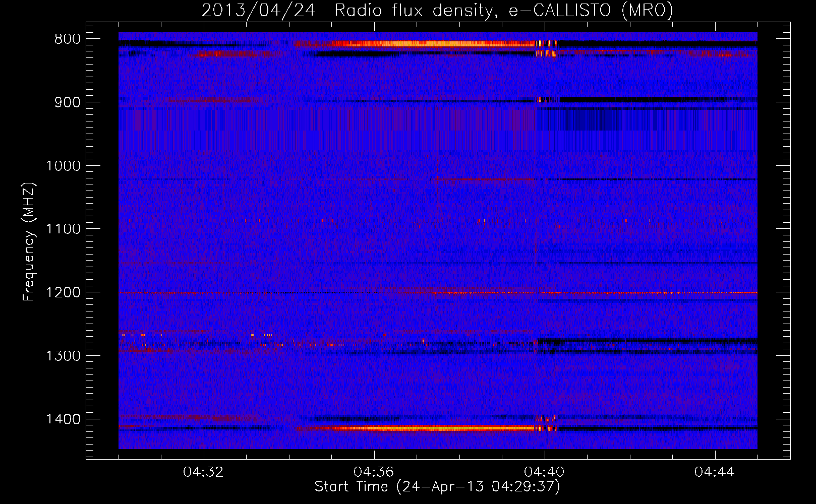This screenshot has height=504, width=816.
Task: Click the 1400 frequency tick label
Action: click(x=64, y=419)
